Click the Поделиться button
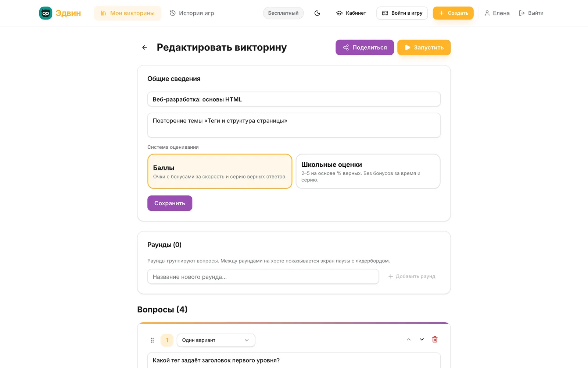The width and height of the screenshot is (588, 368). 365,47
